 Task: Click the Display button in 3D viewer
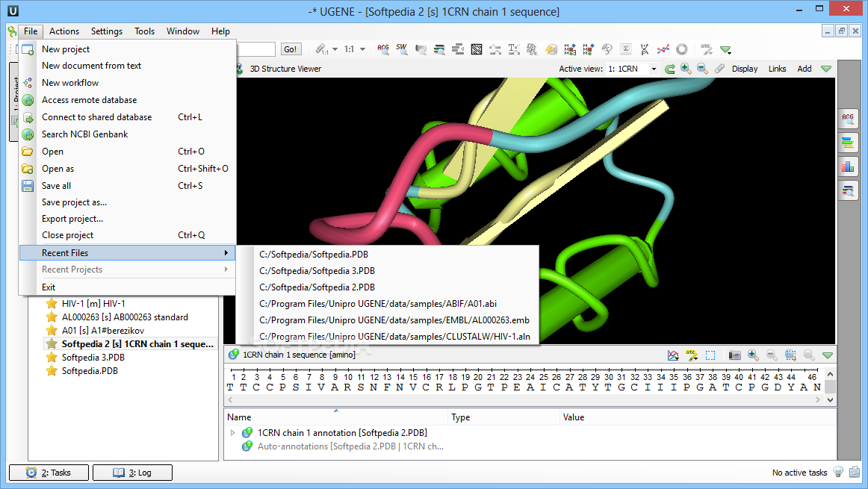745,69
